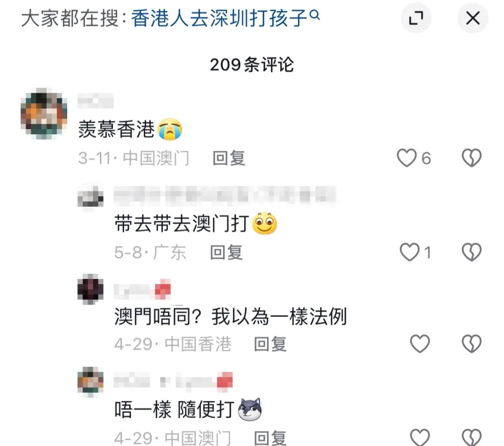
Task: Select the 209条评论 header
Action: (x=252, y=64)
